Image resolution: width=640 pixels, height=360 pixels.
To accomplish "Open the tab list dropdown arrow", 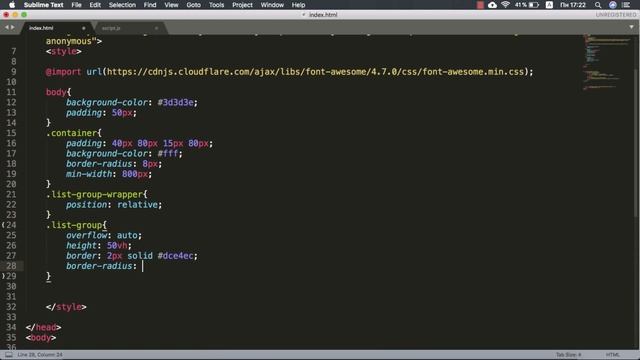I will [x=631, y=27].
